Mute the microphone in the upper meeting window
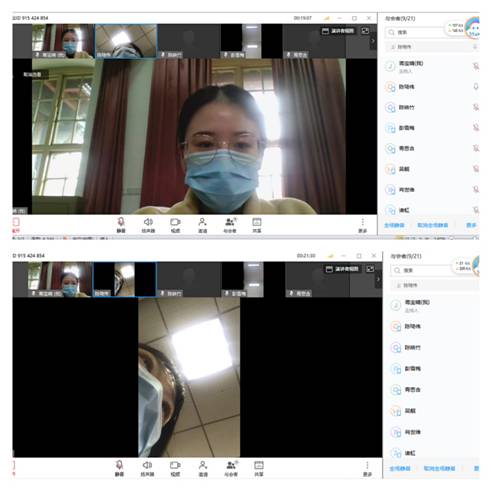This screenshot has height=491, width=491. (x=121, y=225)
